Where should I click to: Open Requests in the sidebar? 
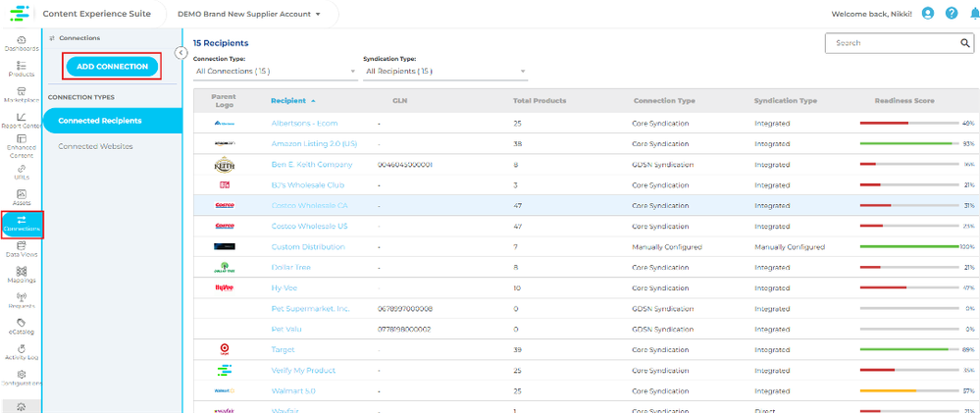(x=22, y=301)
